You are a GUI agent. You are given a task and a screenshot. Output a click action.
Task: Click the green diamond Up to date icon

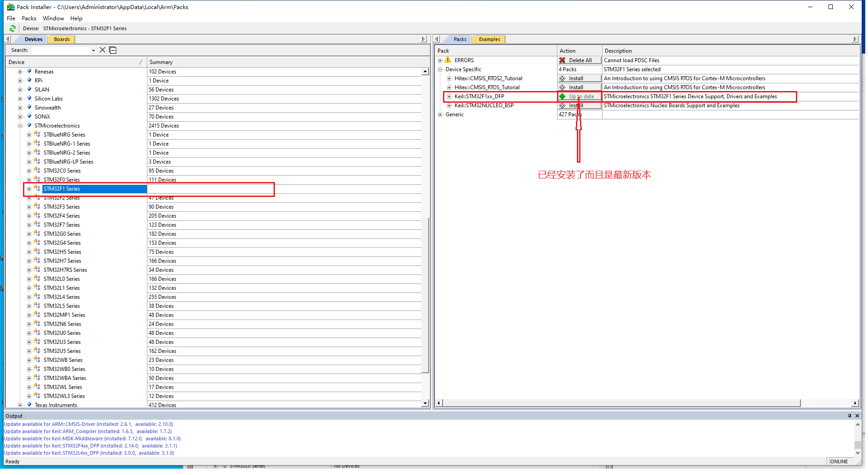(562, 96)
